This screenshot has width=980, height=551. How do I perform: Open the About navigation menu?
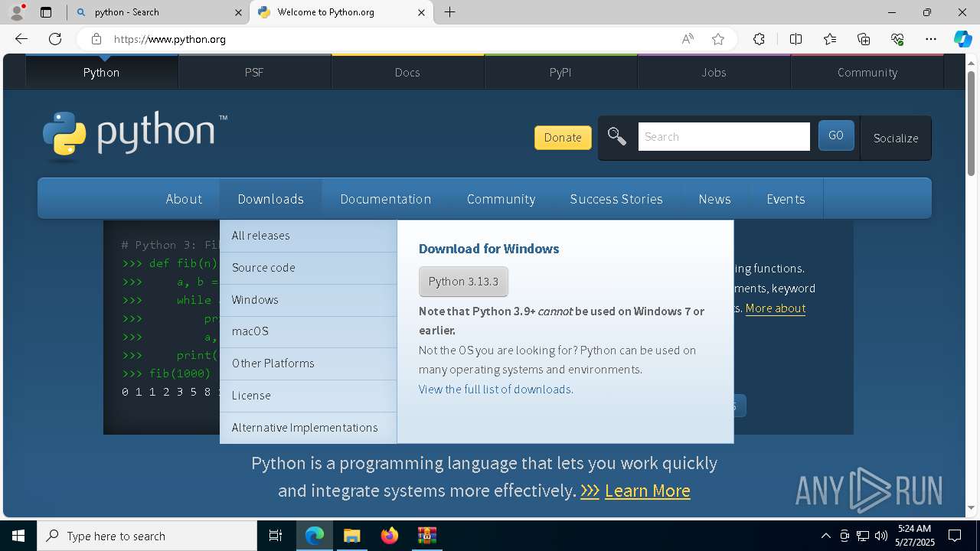tap(184, 199)
